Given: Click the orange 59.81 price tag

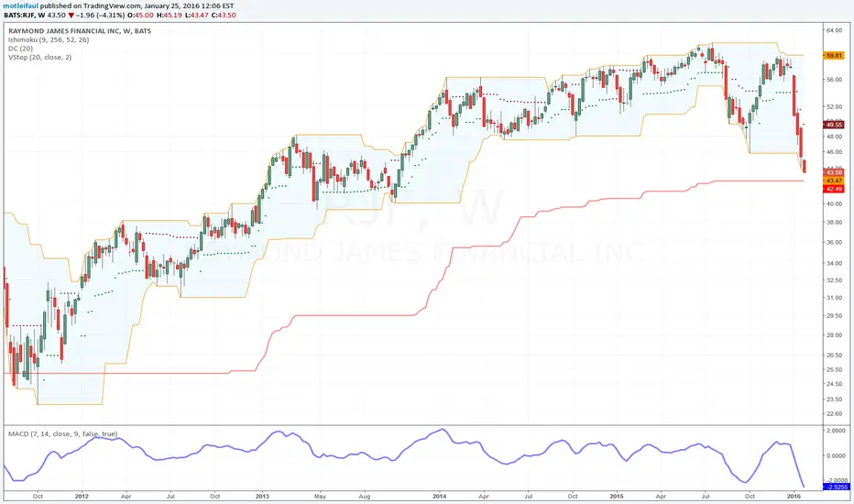Looking at the screenshot, I should coord(833,56).
